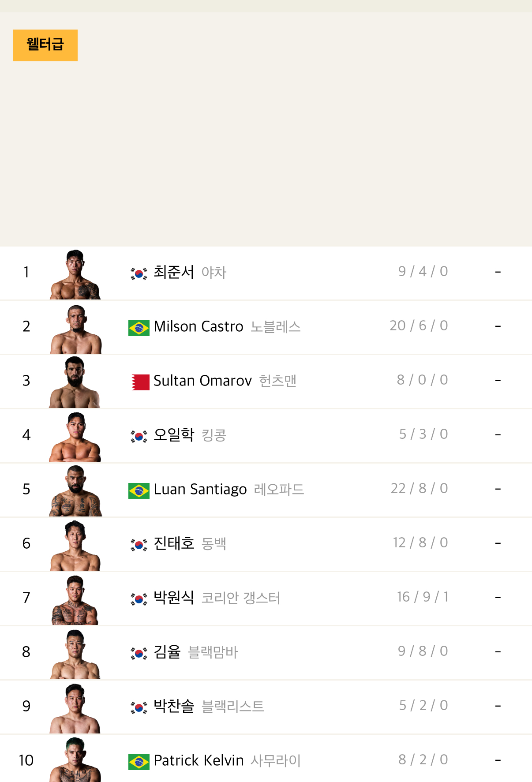This screenshot has width=532, height=782.
Task: Open 최준서's fighter profile
Action: [x=174, y=273]
